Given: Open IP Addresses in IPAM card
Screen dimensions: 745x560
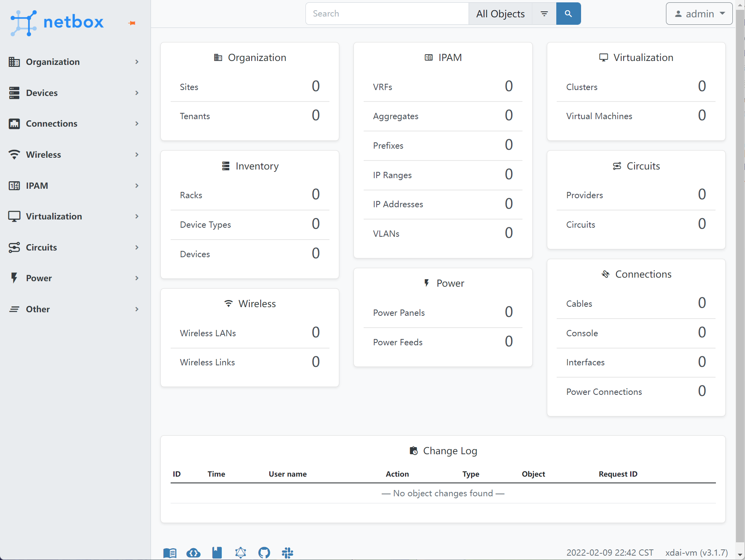Looking at the screenshot, I should 398,204.
